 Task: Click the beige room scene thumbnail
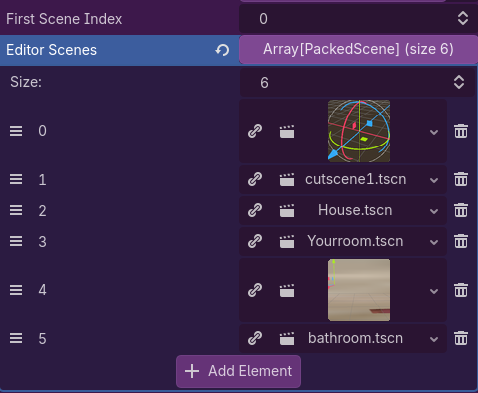pyautogui.click(x=359, y=290)
